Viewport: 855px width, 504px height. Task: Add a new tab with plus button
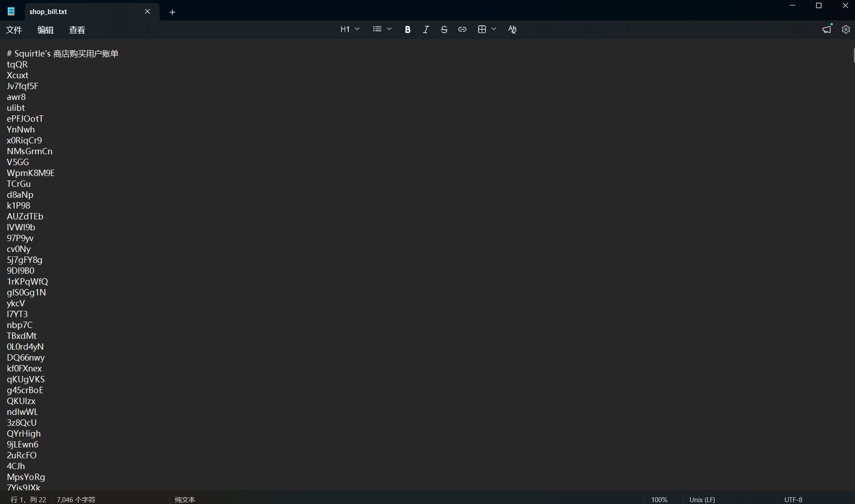click(x=172, y=12)
